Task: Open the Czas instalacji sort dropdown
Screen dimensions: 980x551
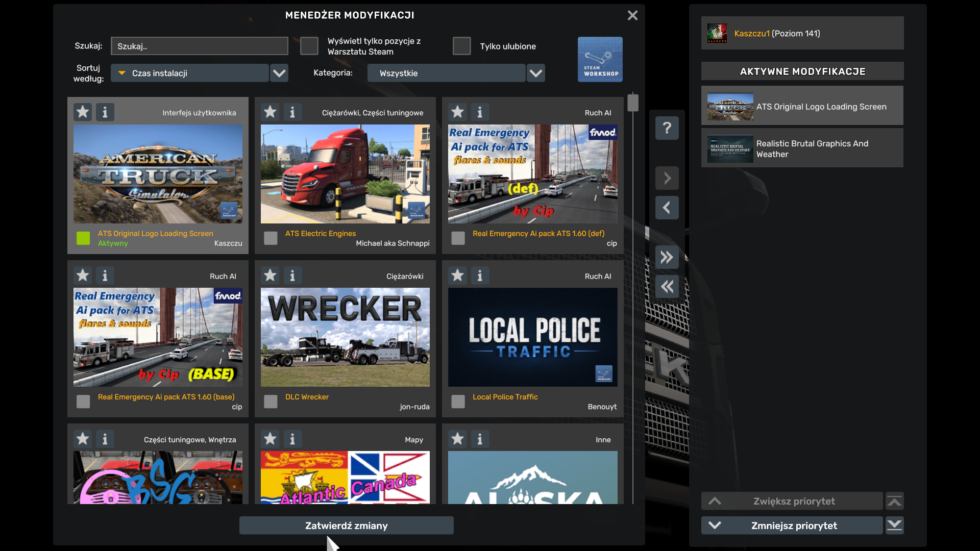Action: pos(190,73)
